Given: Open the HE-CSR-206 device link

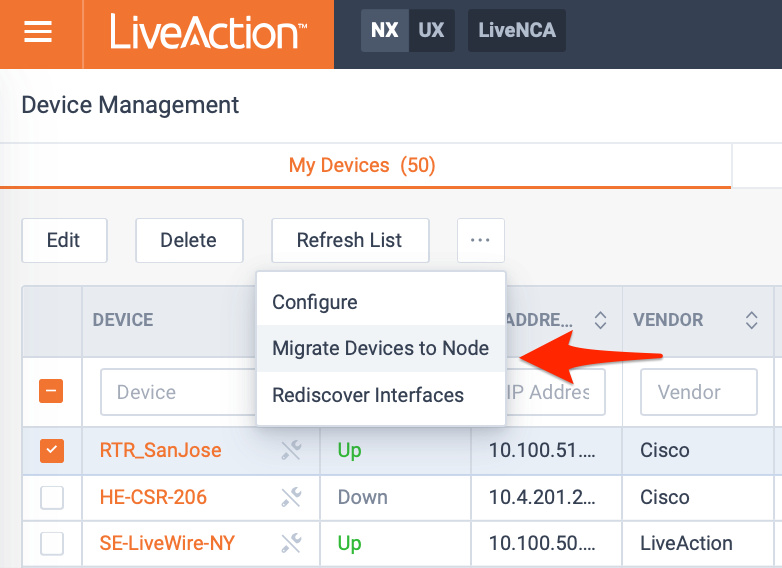Looking at the screenshot, I should [153, 497].
